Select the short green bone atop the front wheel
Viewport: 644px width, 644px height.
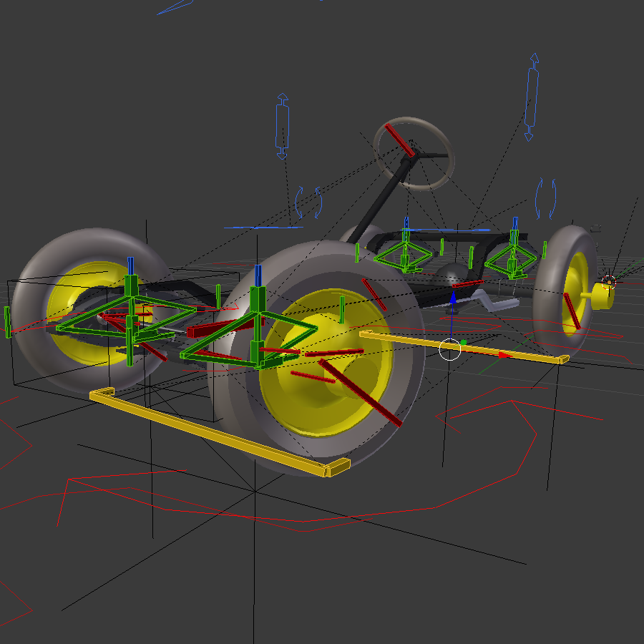(x=342, y=309)
